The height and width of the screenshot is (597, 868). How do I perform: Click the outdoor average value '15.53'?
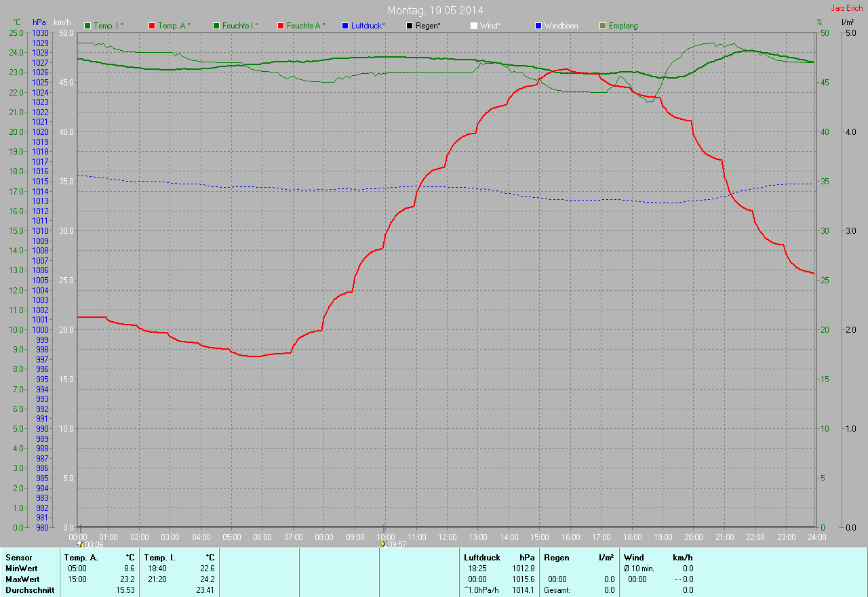tap(125, 590)
